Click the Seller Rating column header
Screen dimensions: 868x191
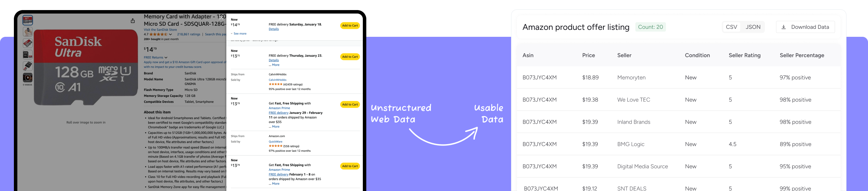click(x=744, y=55)
